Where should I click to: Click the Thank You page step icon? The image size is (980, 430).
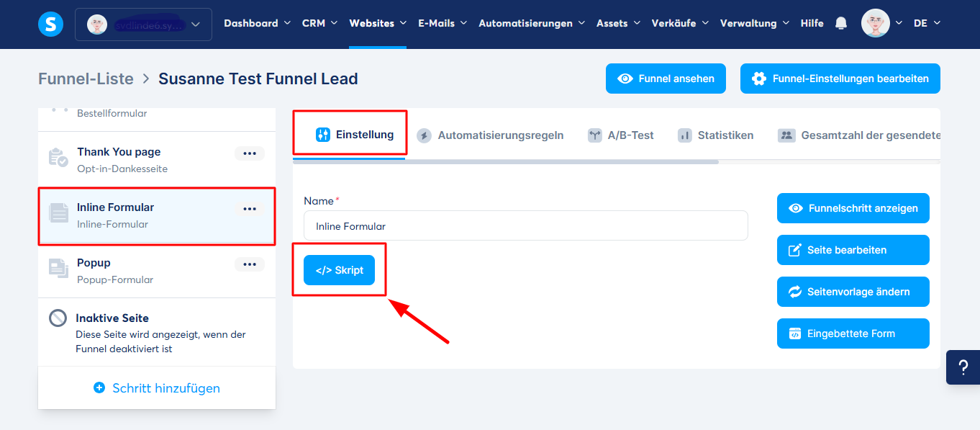click(x=58, y=157)
